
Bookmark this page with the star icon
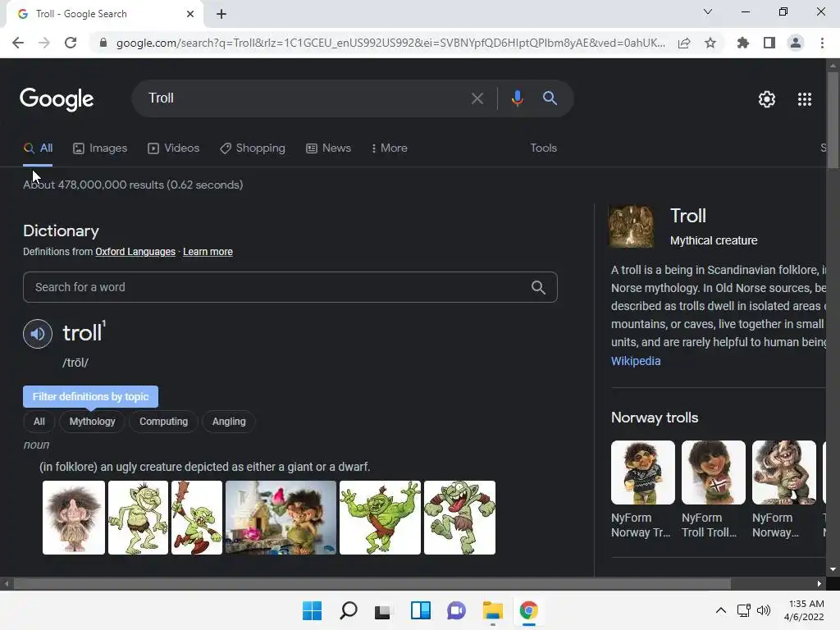[710, 43]
